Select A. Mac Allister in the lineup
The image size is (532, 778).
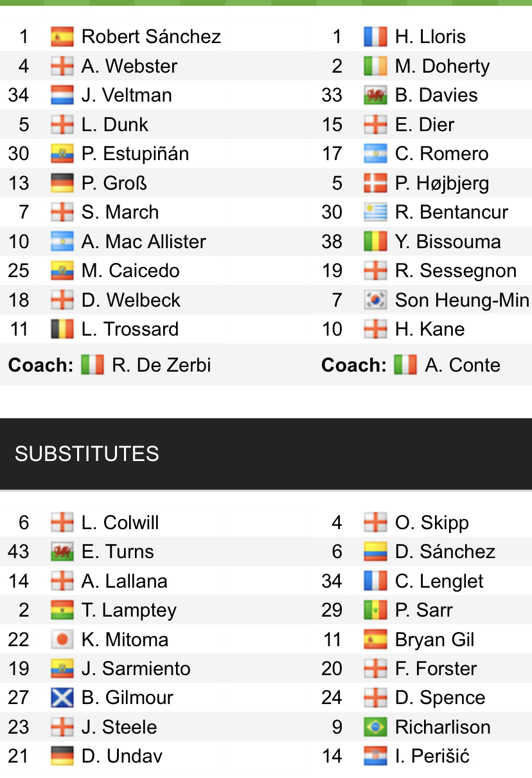coord(144,242)
